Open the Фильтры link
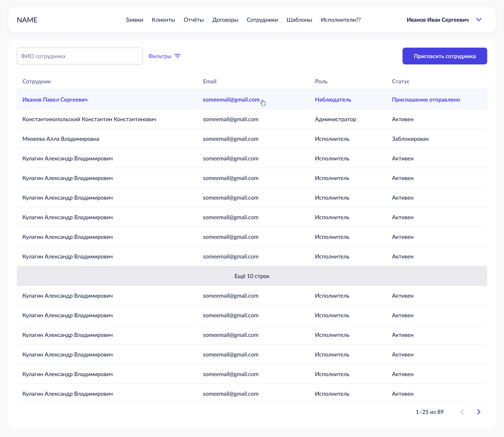 coord(160,56)
